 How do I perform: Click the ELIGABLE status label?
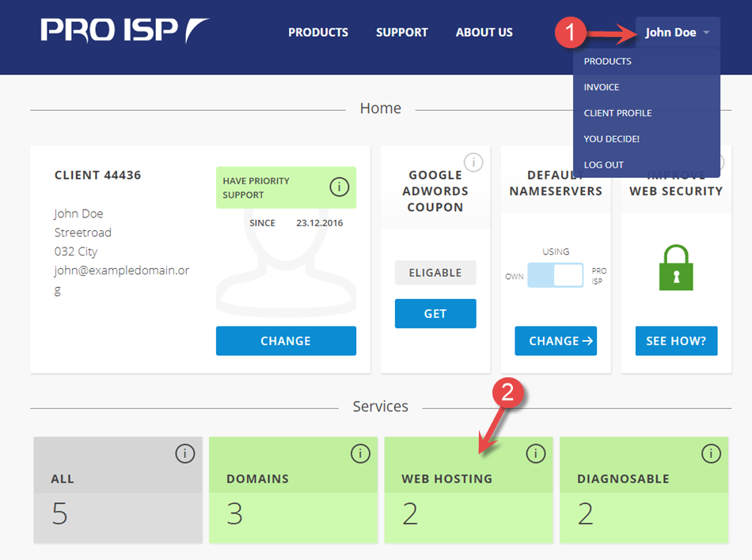click(435, 273)
